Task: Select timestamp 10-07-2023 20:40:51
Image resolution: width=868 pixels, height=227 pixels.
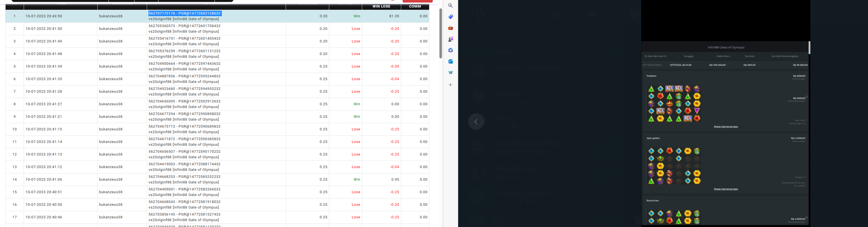Action: [44, 192]
